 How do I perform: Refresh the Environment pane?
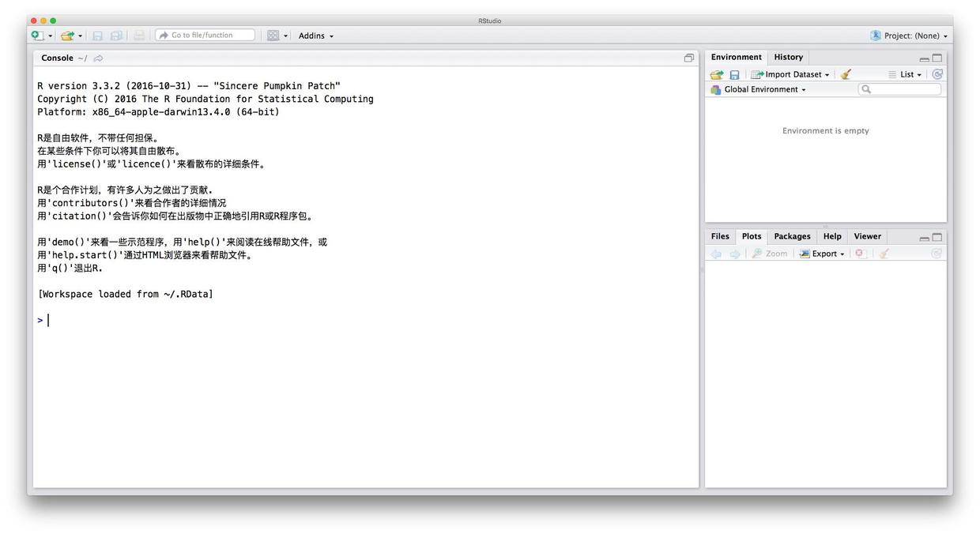click(x=937, y=74)
